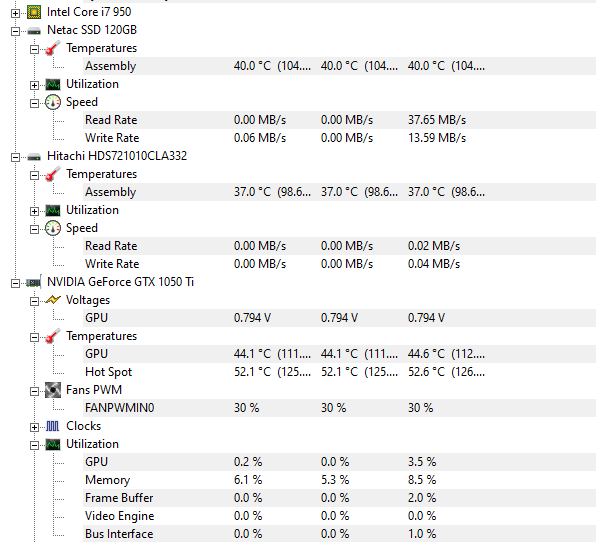Image resolution: width=596 pixels, height=542 pixels.
Task: Click the Hitachi HDS721010CLA332 drive icon
Action: coord(34,156)
